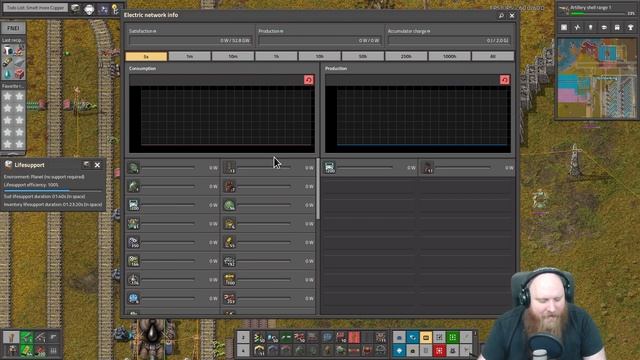Pick the red box recent recipe icon
The width and height of the screenshot is (640, 360).
pyautogui.click(x=19, y=74)
